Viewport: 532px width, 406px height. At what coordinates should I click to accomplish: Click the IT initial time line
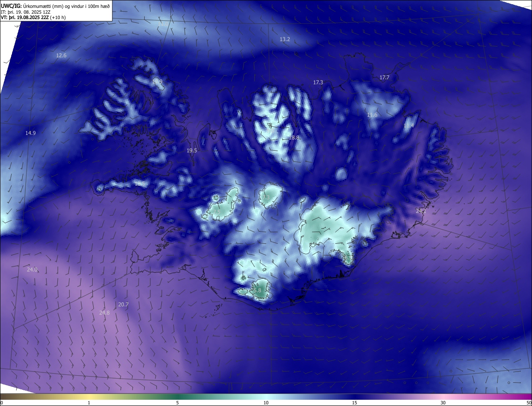click(x=25, y=12)
